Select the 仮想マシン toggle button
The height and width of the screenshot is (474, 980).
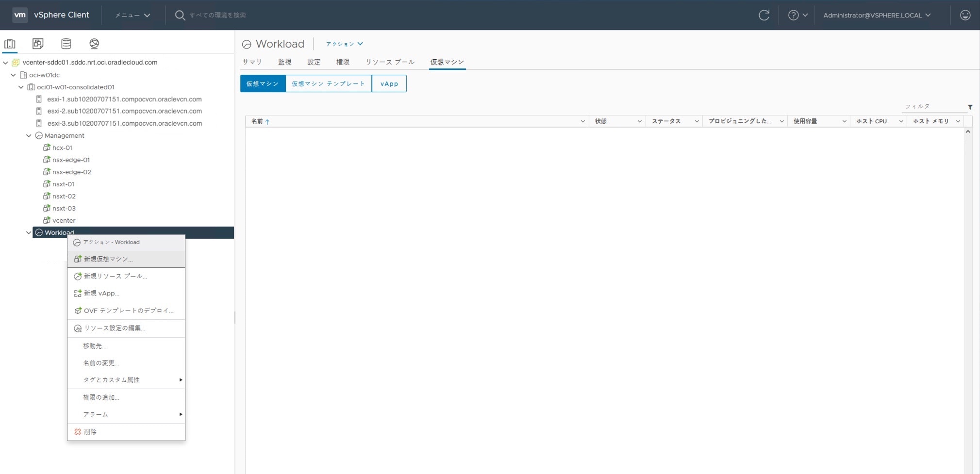[263, 83]
